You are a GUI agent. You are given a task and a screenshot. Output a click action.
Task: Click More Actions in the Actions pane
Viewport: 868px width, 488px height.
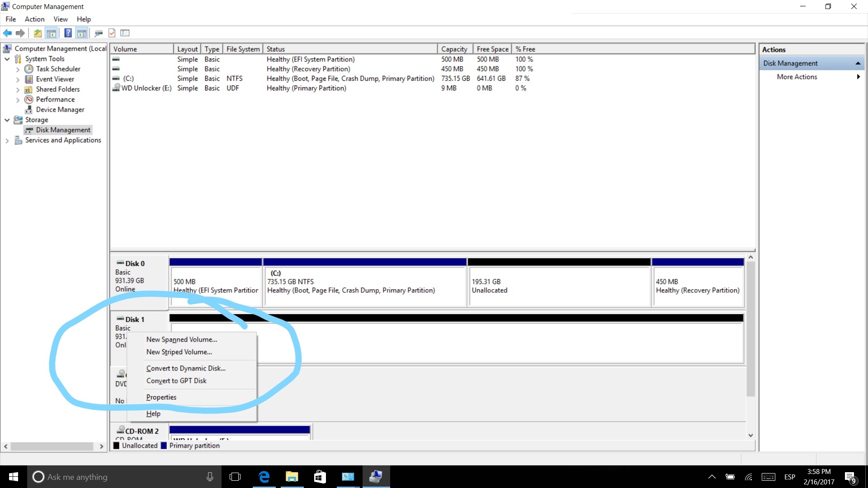click(x=797, y=77)
